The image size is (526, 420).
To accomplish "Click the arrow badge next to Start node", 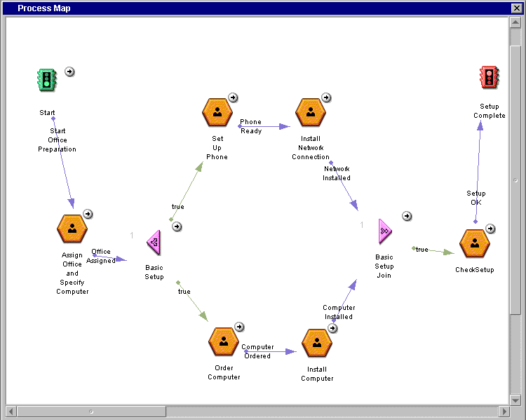I will (69, 72).
